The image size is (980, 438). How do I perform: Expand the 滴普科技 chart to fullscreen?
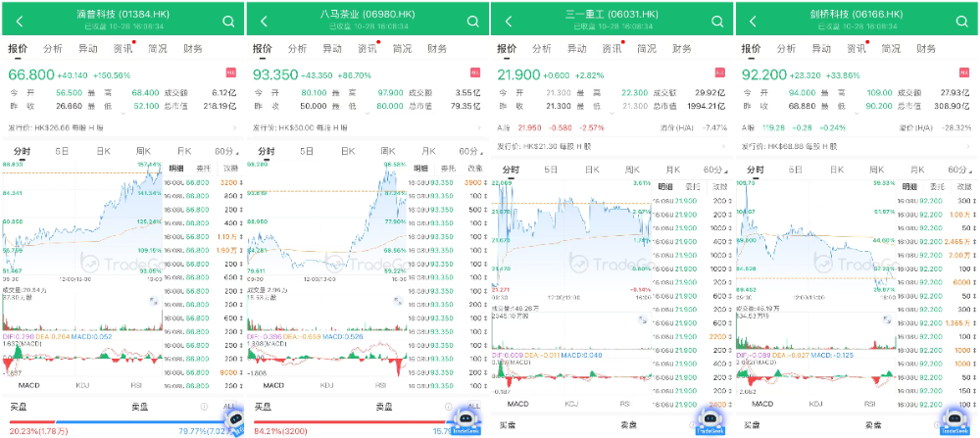pyautogui.click(x=153, y=301)
